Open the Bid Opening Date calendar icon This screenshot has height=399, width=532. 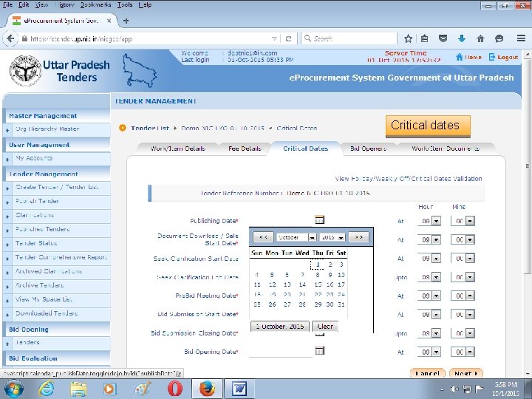319,350
